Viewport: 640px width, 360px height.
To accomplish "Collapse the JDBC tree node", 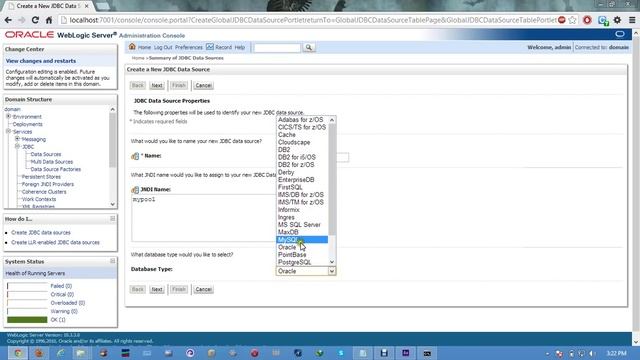I will click(17, 146).
